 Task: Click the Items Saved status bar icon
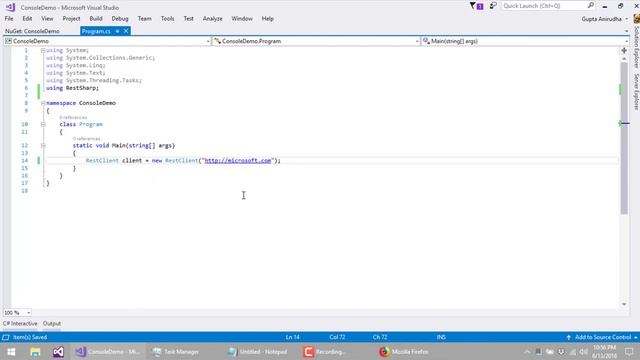[x=6, y=337]
